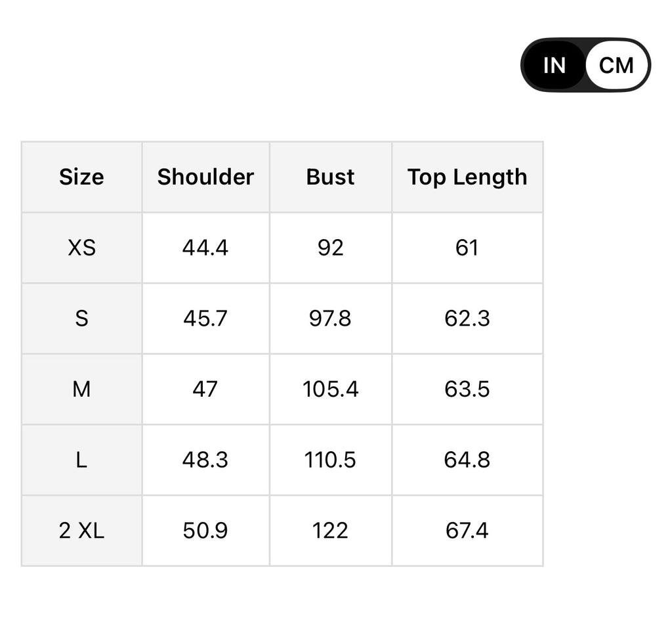Click the Shoulder column header
Screen dimensions: 672x618
tap(205, 177)
